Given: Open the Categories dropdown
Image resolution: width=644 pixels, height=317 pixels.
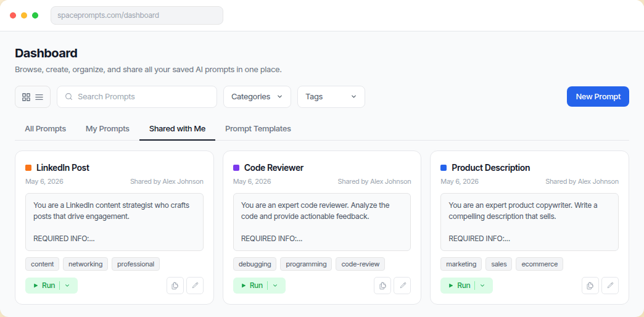Looking at the screenshot, I should pos(257,97).
